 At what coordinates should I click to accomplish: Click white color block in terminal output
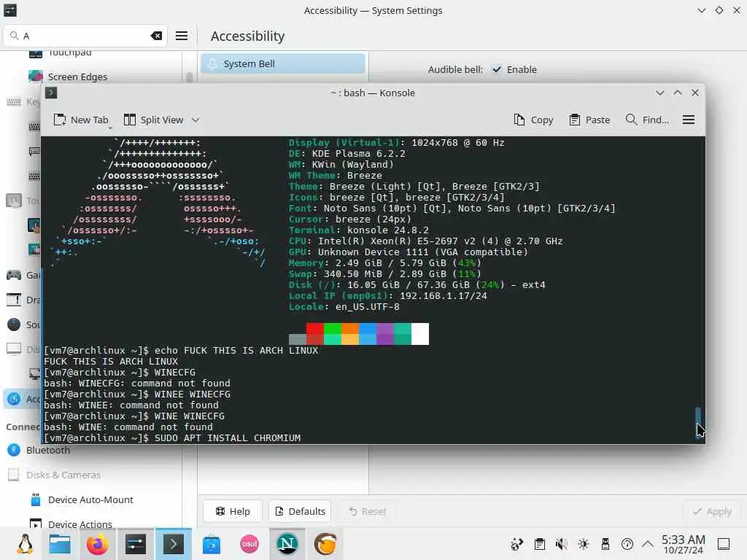420,334
